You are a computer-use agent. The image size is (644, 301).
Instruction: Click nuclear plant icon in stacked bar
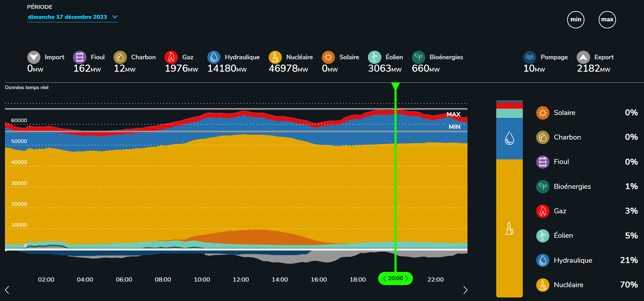click(x=509, y=228)
